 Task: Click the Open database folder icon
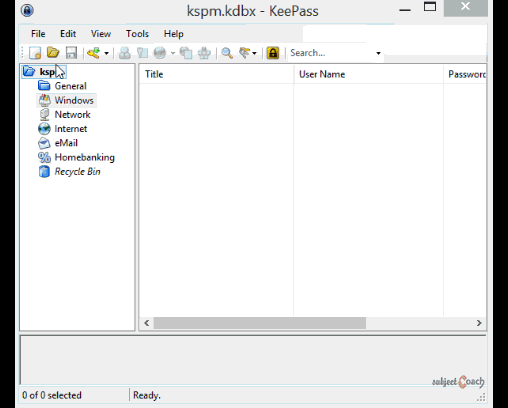(x=53, y=53)
